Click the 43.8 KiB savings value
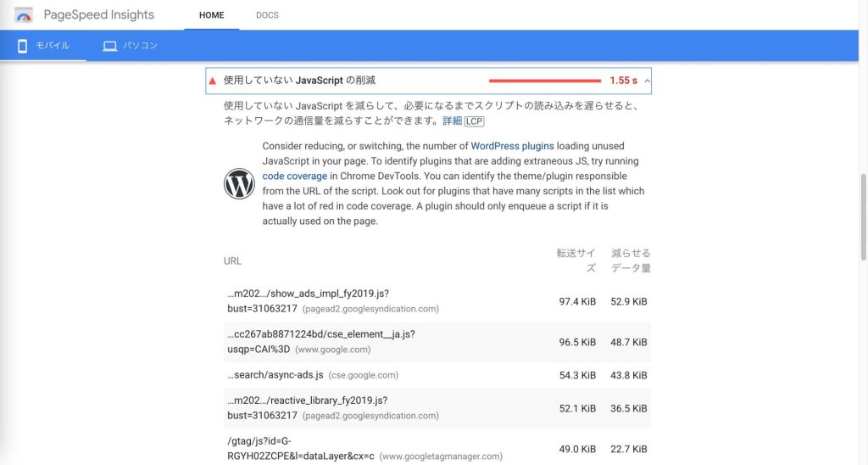The image size is (868, 465). 629,375
